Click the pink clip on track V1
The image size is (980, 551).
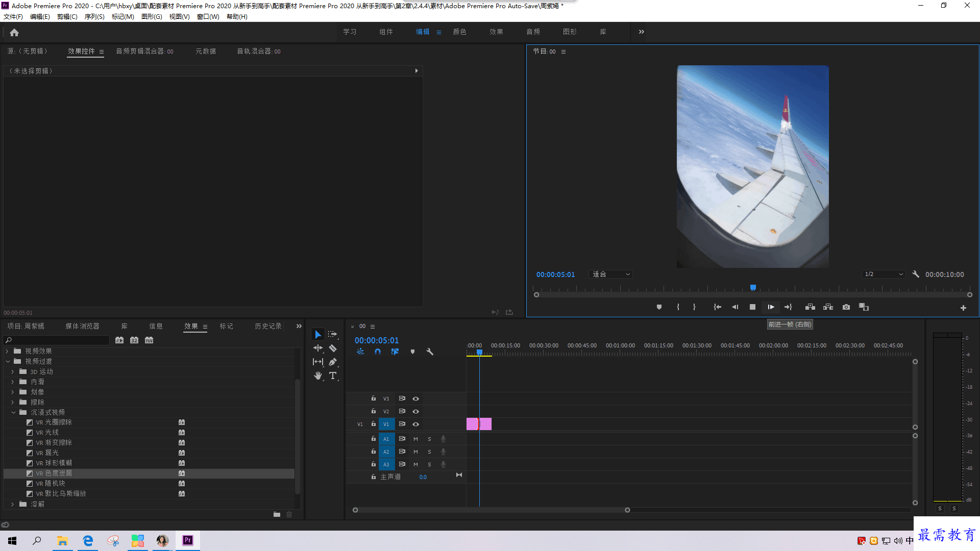pyautogui.click(x=479, y=424)
